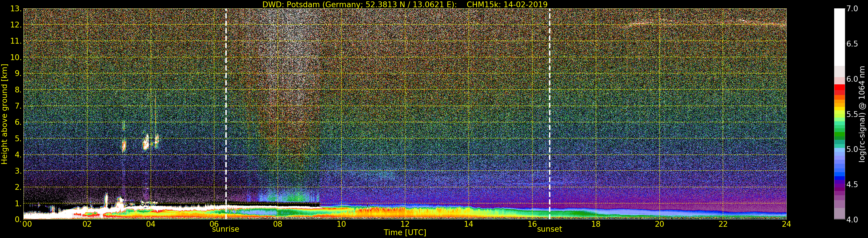Click the height axis tick label "10."
The width and height of the screenshot is (868, 238).
click(16, 57)
